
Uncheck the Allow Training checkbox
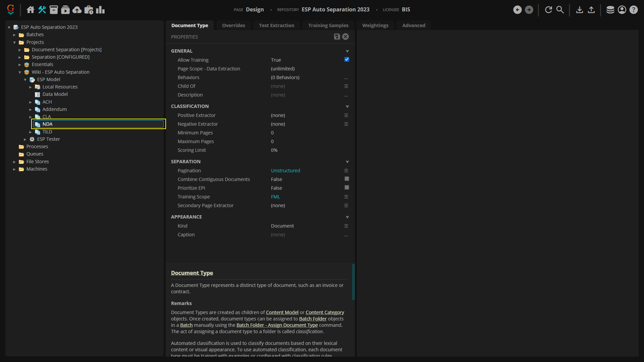(x=346, y=60)
